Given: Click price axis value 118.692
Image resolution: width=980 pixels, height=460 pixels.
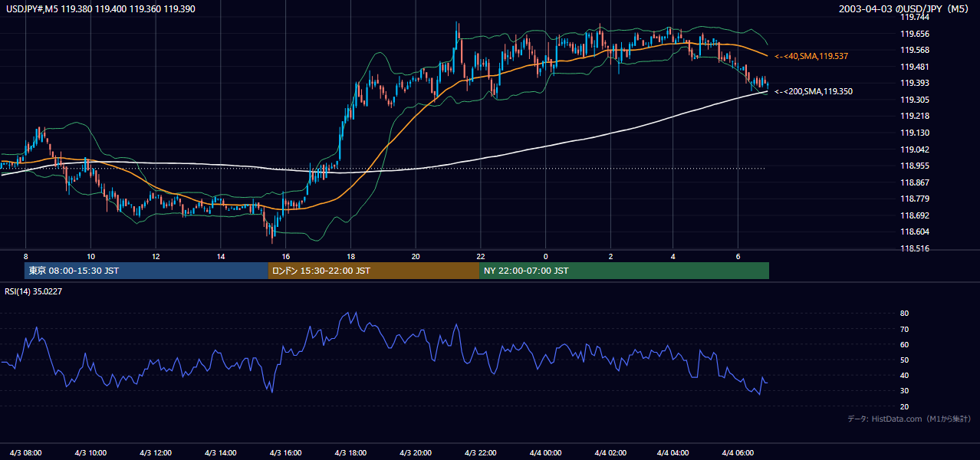Looking at the screenshot, I should point(913,215).
